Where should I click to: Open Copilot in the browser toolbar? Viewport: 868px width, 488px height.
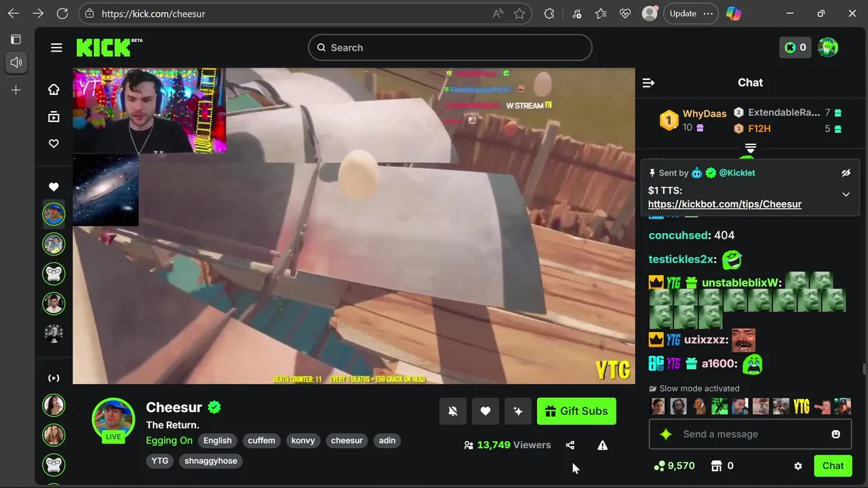733,14
